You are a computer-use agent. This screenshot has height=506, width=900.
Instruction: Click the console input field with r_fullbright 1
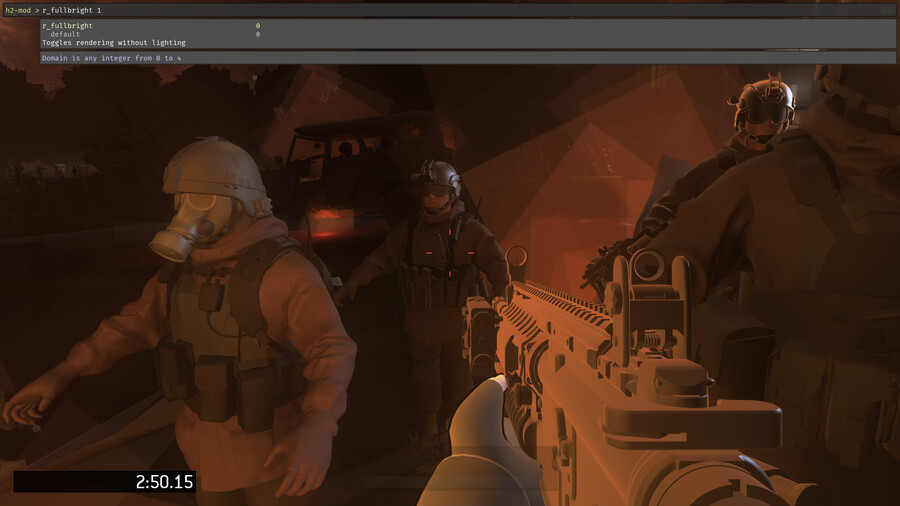[449, 10]
